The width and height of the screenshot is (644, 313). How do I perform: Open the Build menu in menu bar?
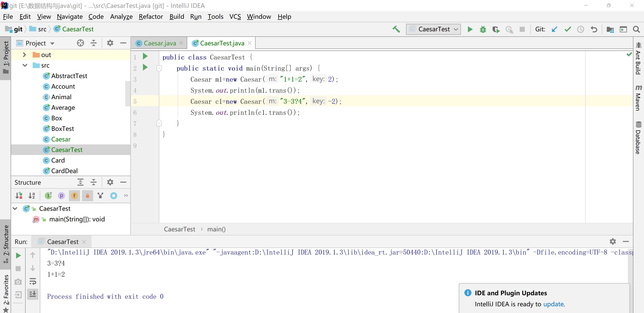176,16
